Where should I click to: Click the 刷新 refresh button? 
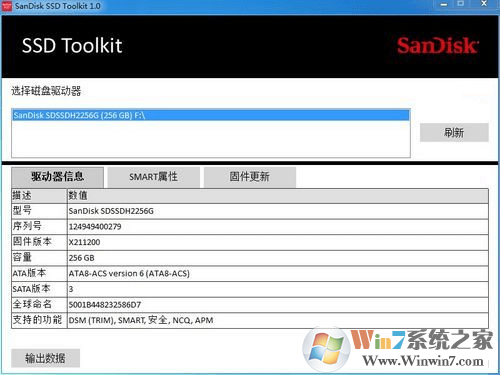coord(454,133)
